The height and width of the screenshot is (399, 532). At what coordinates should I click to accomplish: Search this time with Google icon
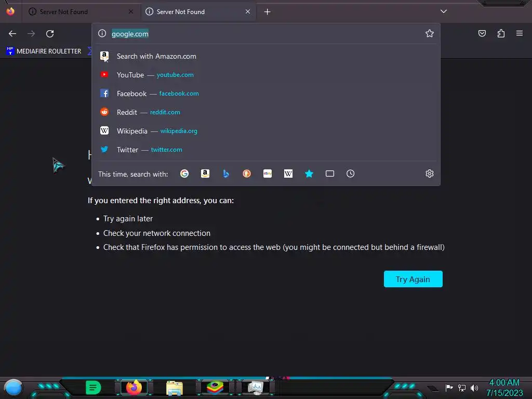point(184,174)
